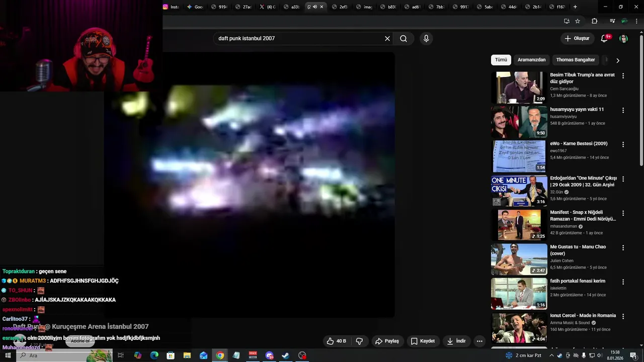Clear the YouTube search box text
The height and width of the screenshot is (362, 644).
tap(387, 39)
